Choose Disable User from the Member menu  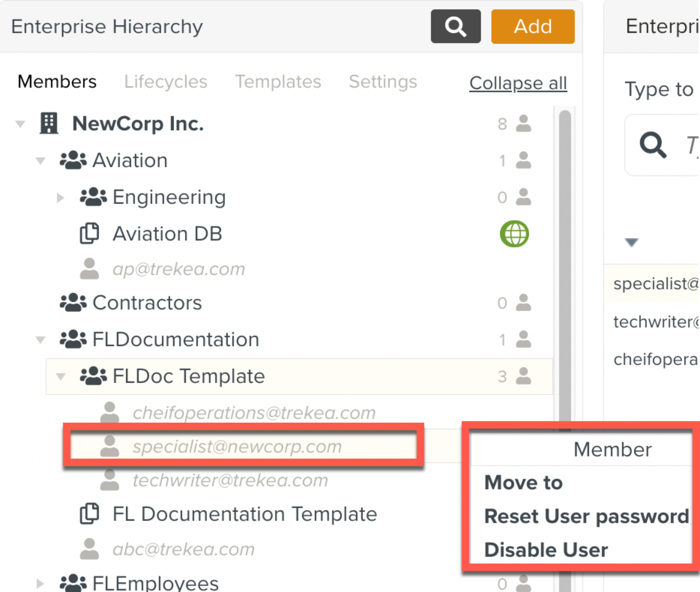(546, 550)
